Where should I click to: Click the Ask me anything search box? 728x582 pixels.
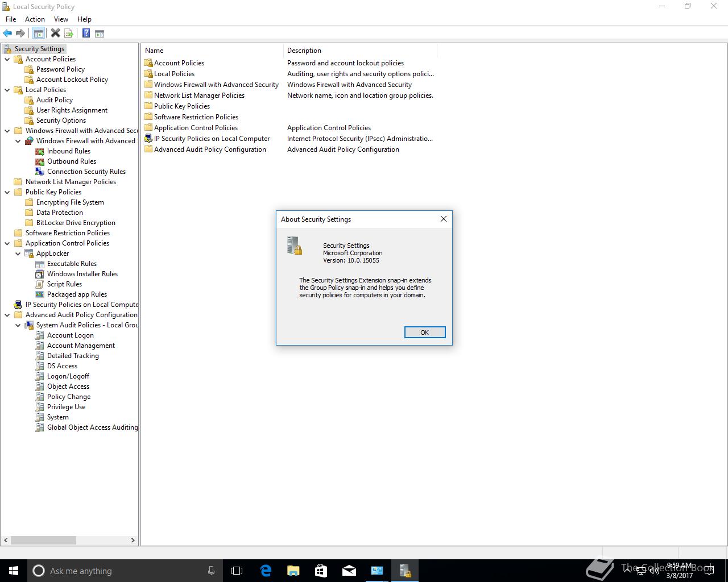coord(125,571)
